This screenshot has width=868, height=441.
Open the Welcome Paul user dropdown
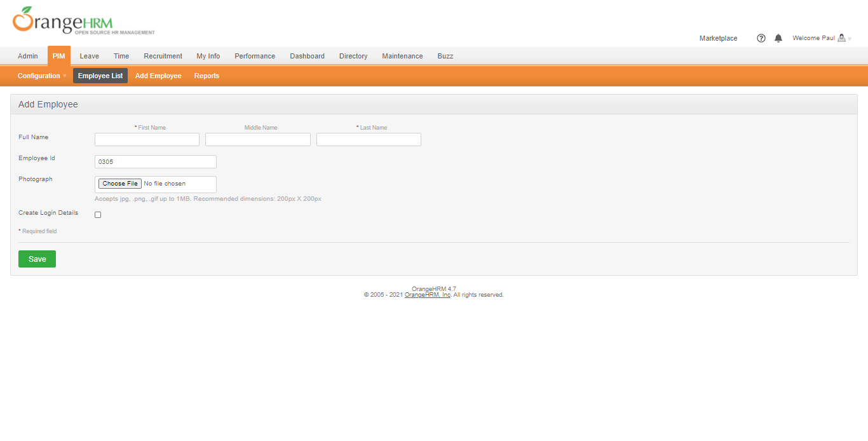tap(821, 38)
